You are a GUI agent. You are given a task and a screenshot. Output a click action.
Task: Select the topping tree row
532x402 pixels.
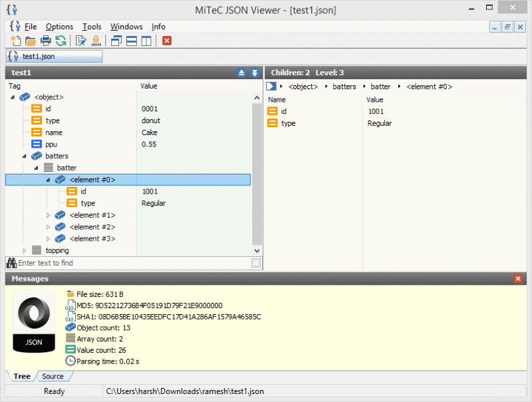coord(128,250)
